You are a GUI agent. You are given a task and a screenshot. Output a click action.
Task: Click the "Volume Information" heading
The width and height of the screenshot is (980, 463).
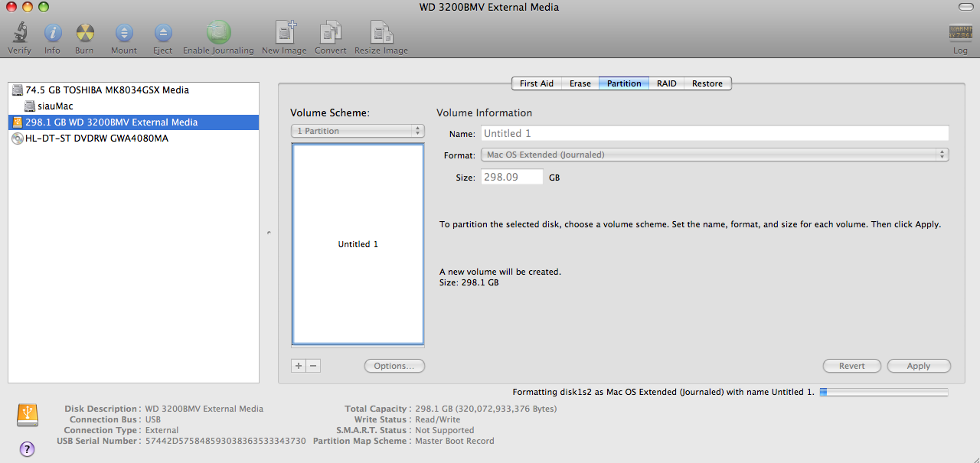point(484,112)
